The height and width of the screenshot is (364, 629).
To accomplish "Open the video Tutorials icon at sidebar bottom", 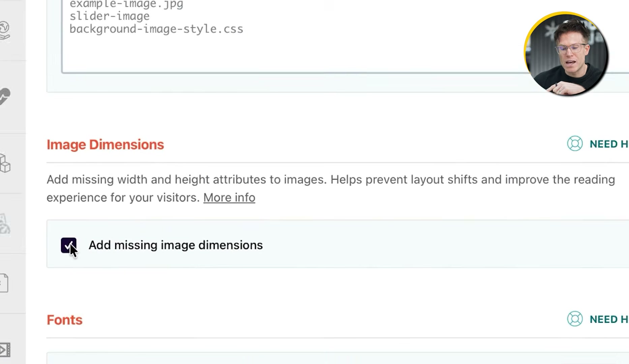I will tap(5, 349).
